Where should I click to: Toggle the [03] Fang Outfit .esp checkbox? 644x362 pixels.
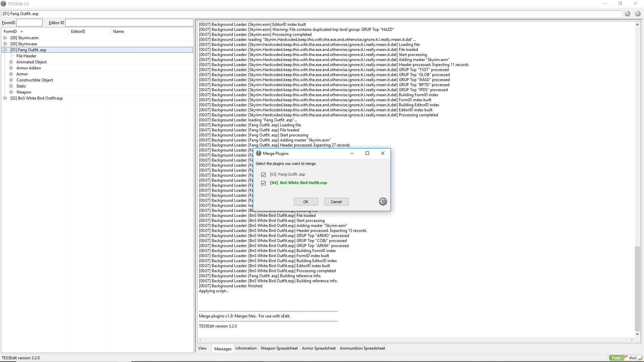tap(263, 175)
